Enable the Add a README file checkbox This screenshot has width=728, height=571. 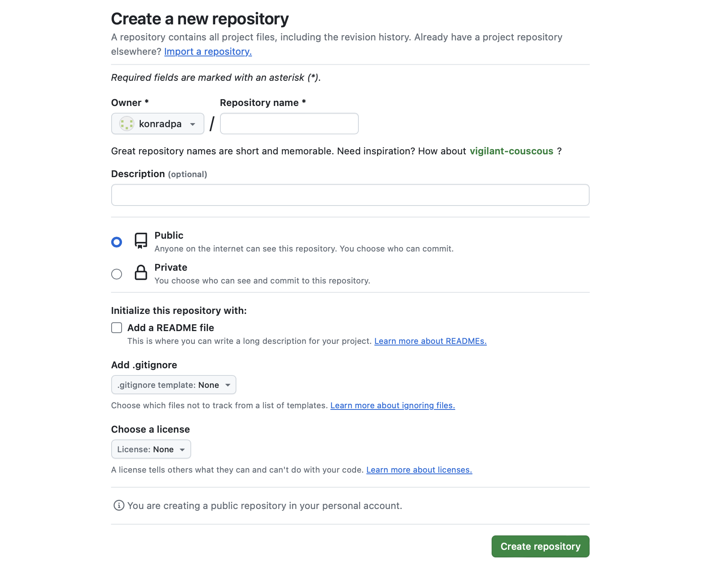coord(117,328)
